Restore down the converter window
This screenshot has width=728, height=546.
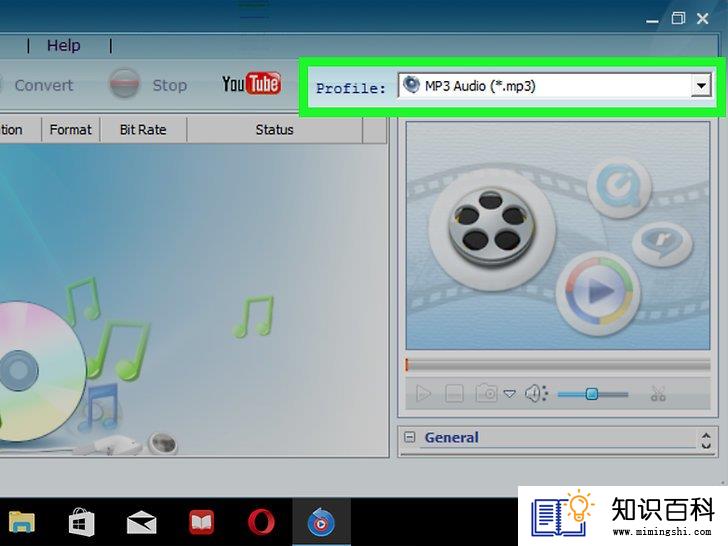[x=678, y=19]
